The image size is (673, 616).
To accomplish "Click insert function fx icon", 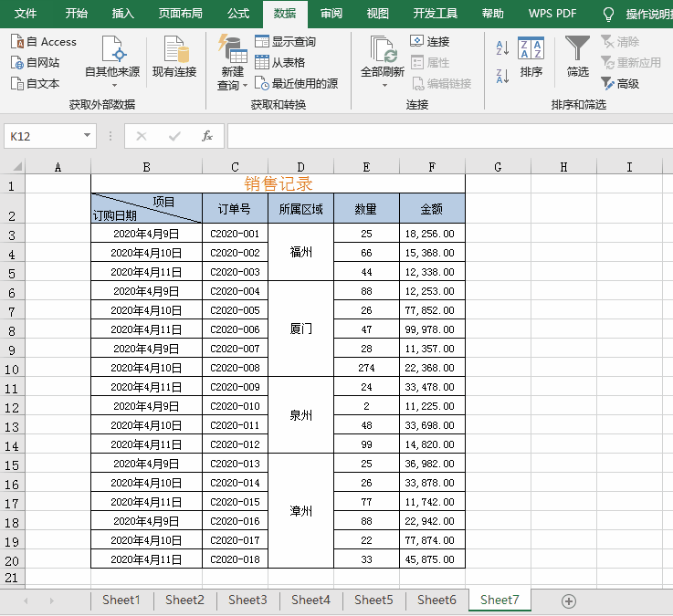I will [x=207, y=136].
